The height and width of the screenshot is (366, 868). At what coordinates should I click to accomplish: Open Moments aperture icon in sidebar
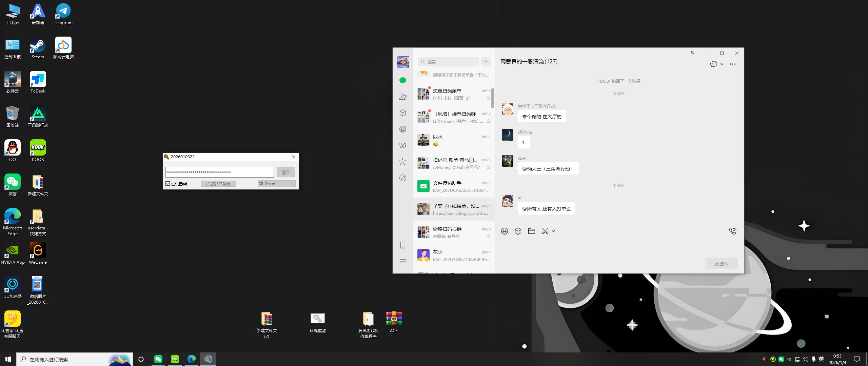click(x=403, y=129)
